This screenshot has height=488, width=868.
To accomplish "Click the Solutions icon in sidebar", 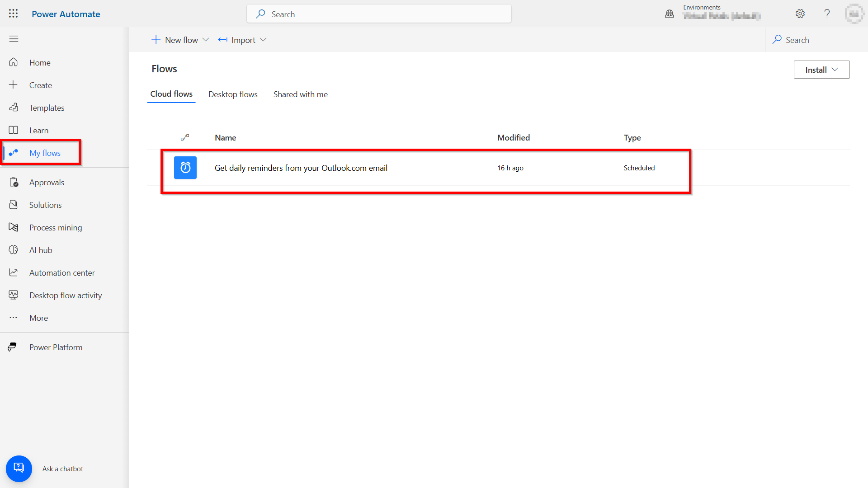I will [x=14, y=205].
